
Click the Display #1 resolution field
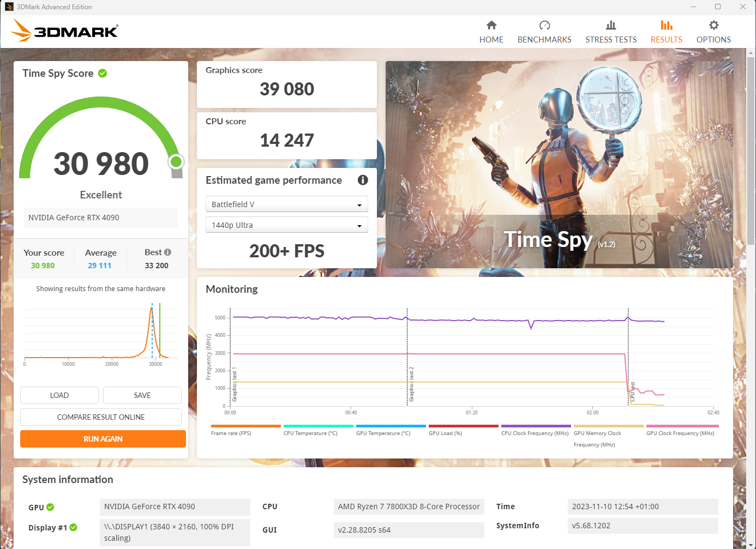175,532
